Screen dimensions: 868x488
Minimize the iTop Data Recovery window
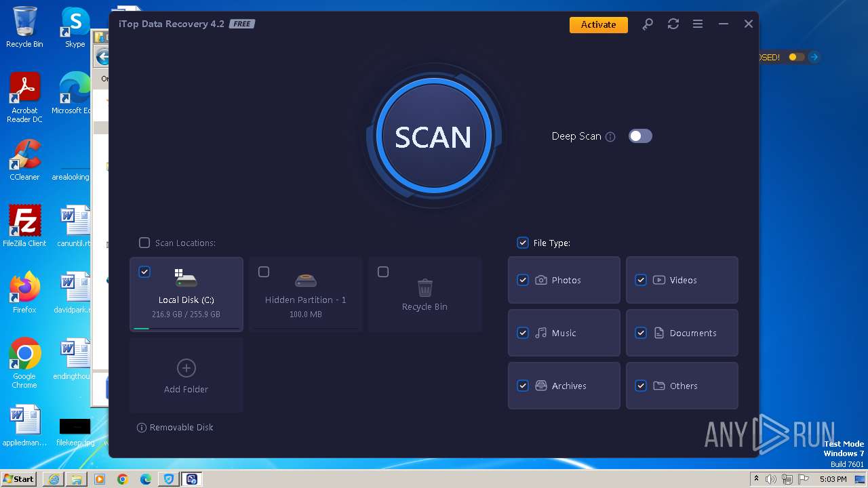(723, 24)
